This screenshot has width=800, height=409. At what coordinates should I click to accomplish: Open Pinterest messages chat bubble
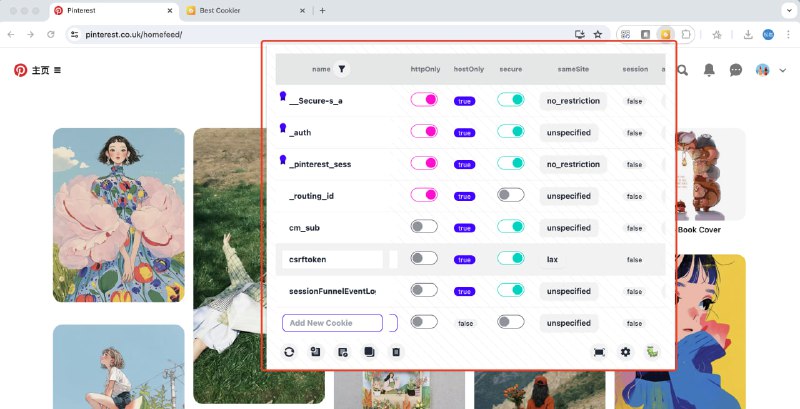pos(736,70)
